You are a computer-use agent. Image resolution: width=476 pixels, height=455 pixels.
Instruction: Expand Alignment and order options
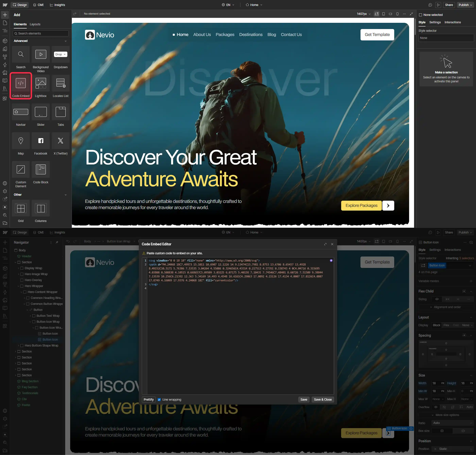click(446, 307)
